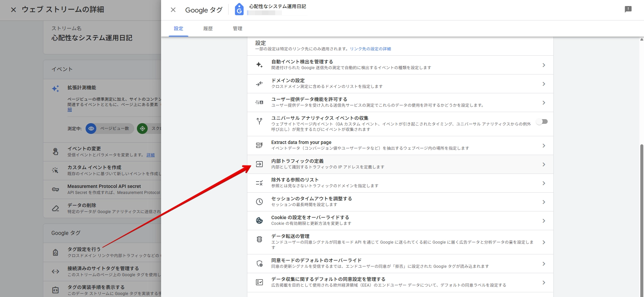Click the Extract data from your page icon
Screen dimensions: 644x297
259,145
